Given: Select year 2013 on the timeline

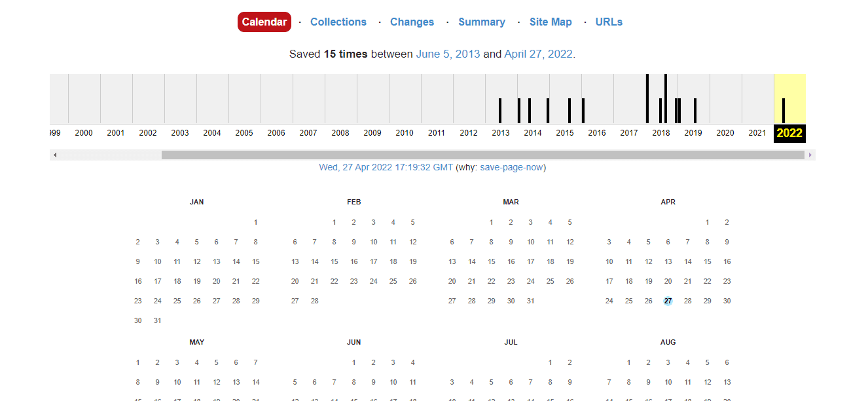Looking at the screenshot, I should click(x=501, y=133).
